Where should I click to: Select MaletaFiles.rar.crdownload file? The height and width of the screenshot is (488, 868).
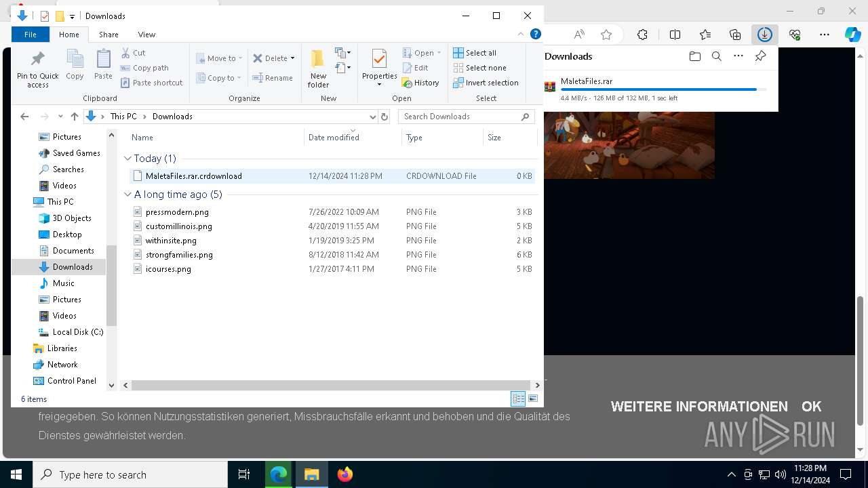pos(332,176)
